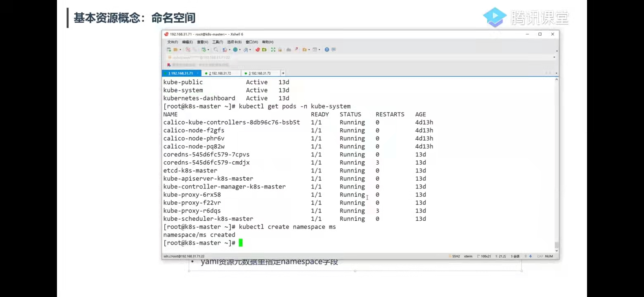The image size is (644, 297).
Task: Click the Lock screen padlock icon
Action: (280, 49)
